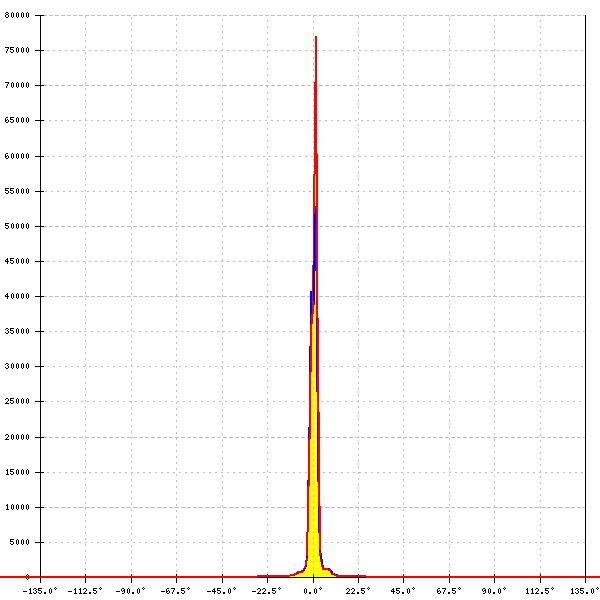Click the -135.0° x-axis label
This screenshot has height=600, width=600.
tap(40, 591)
